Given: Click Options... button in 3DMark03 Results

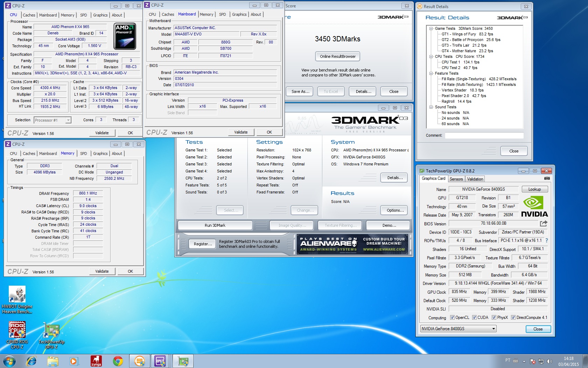Looking at the screenshot, I should (395, 210).
